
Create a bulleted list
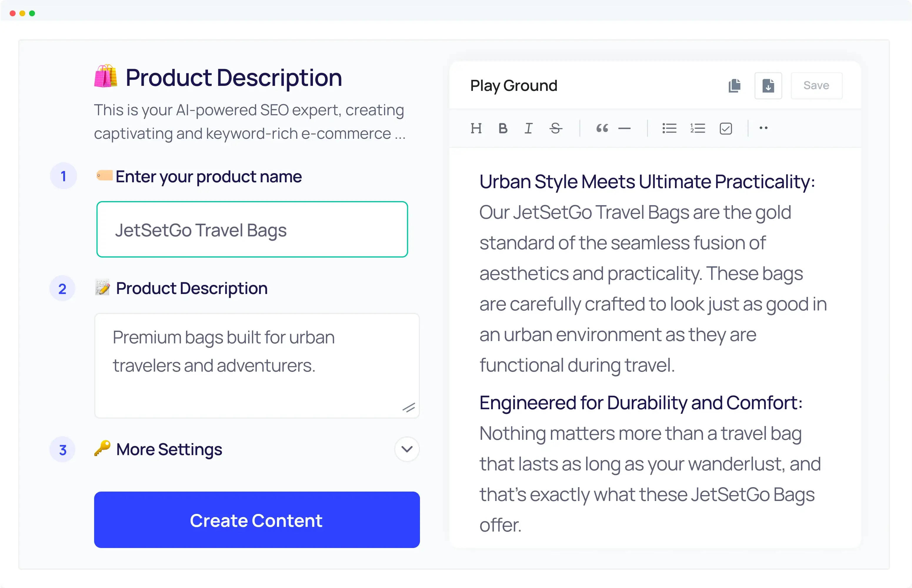pos(669,128)
